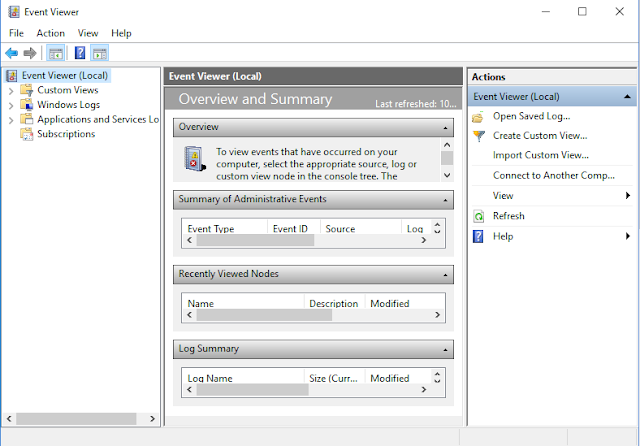The height and width of the screenshot is (446, 640).
Task: Click Description column in Recently Viewed Nodes
Action: pos(335,303)
